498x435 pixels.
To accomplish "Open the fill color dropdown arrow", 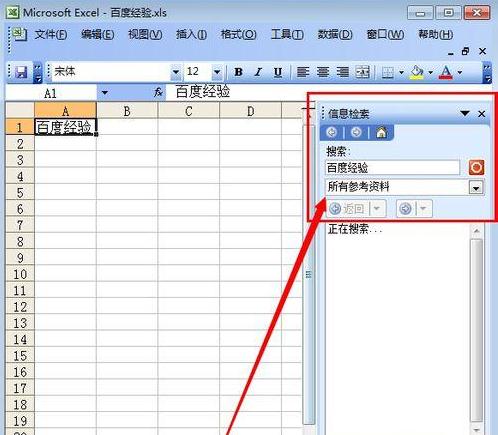I will (x=431, y=72).
